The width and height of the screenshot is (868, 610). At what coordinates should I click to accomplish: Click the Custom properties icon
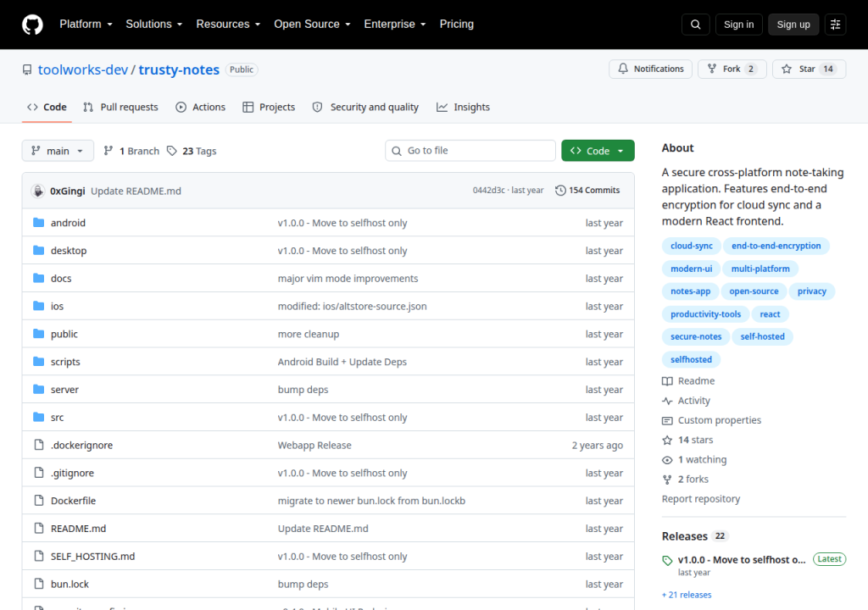click(x=667, y=421)
